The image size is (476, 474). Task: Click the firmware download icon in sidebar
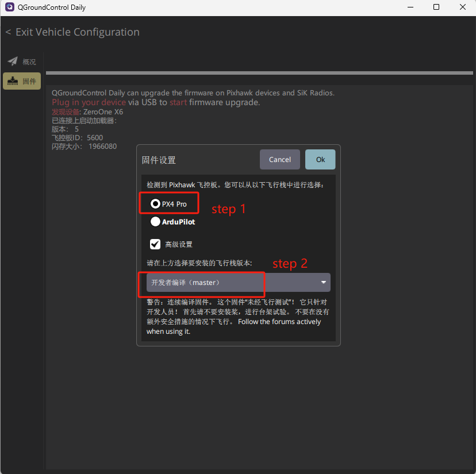[13, 81]
